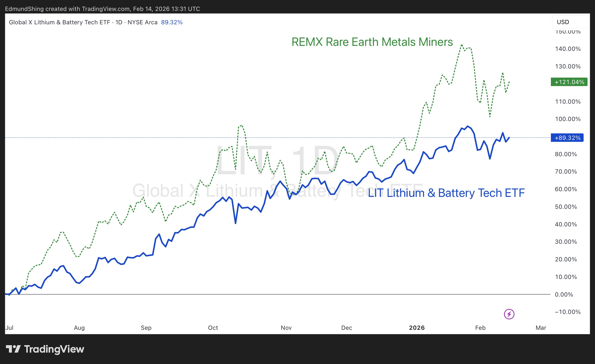
Task: Click the 0.00% price scale label
Action: tap(564, 295)
